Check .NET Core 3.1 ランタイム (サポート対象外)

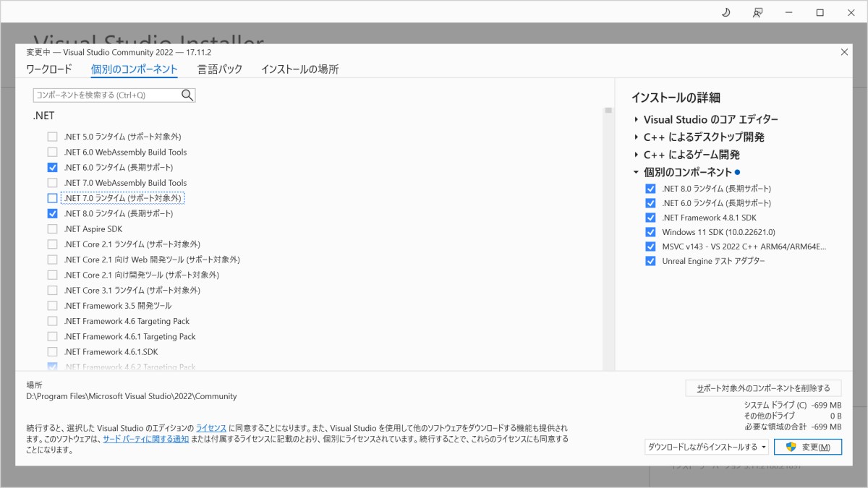[52, 290]
